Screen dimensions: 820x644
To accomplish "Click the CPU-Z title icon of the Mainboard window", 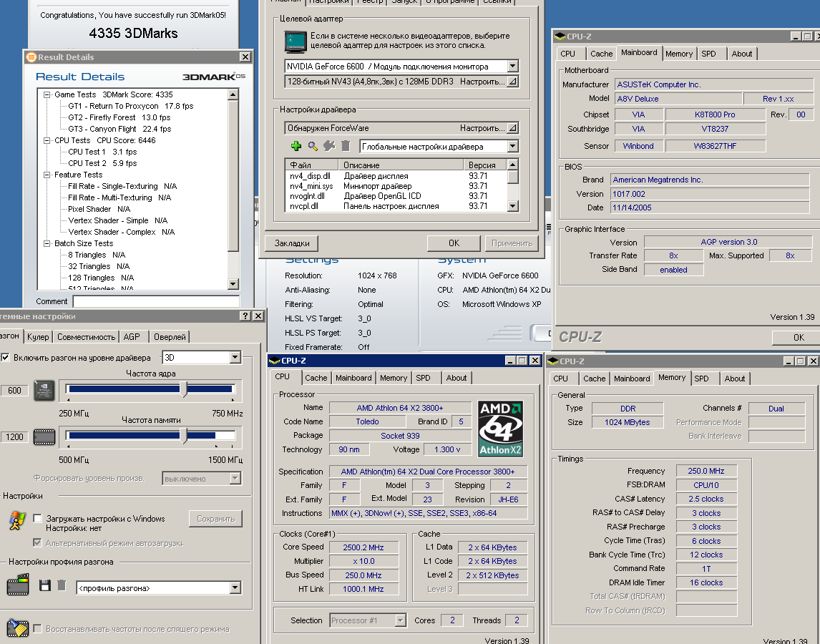I will tap(560, 36).
